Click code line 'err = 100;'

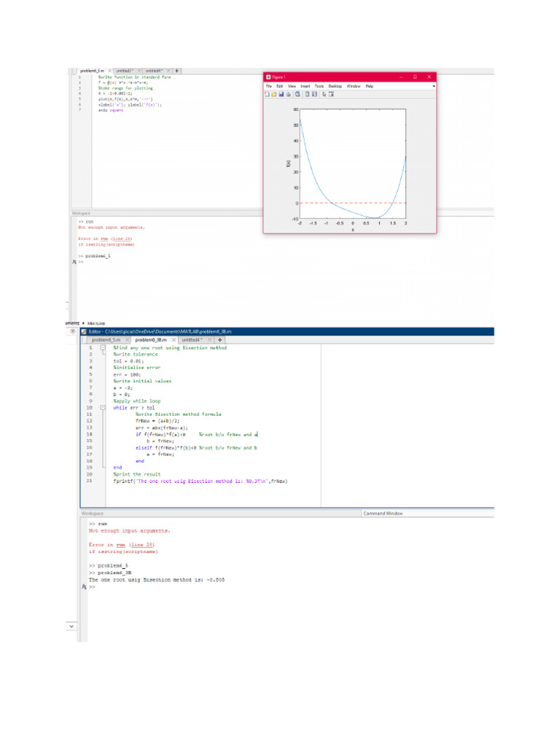pos(127,374)
